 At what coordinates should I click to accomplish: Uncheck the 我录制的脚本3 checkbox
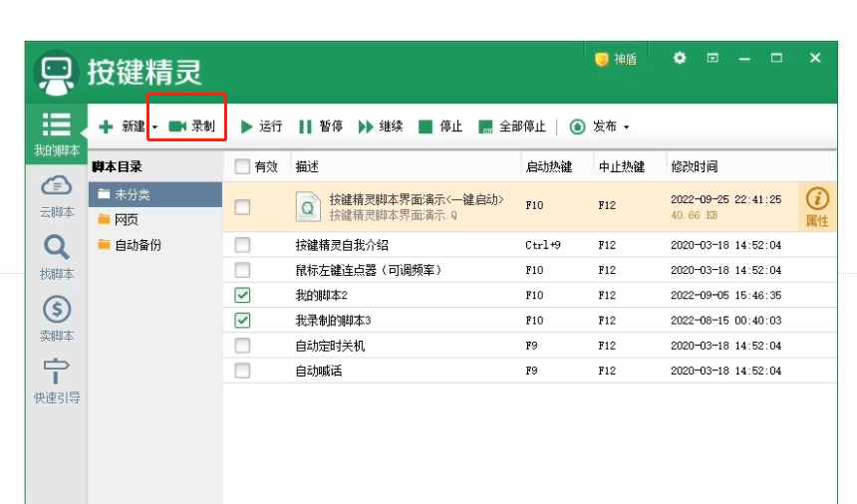pos(242,320)
